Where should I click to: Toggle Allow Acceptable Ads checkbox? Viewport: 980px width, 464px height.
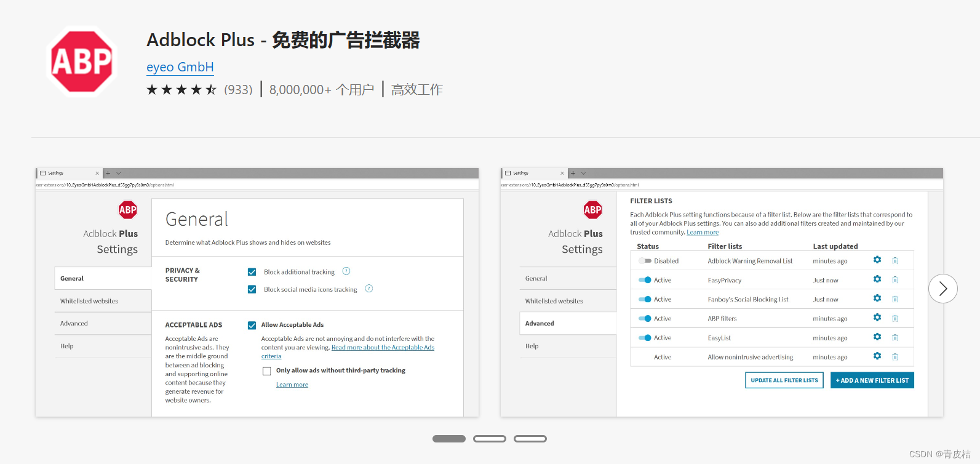(x=252, y=325)
